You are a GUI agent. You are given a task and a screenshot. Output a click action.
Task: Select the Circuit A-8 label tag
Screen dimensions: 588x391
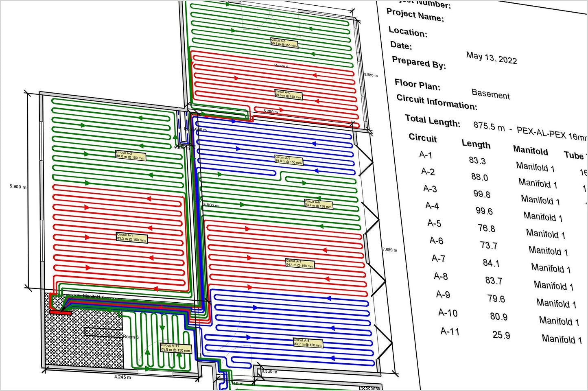[x=308, y=343]
